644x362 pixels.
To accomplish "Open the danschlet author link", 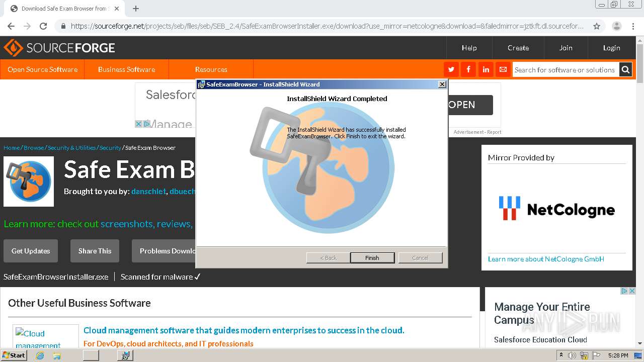I will (x=148, y=192).
